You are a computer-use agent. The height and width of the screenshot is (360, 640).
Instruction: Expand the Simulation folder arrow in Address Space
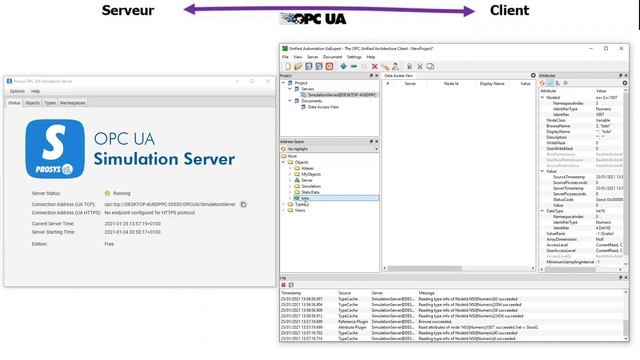(290, 186)
